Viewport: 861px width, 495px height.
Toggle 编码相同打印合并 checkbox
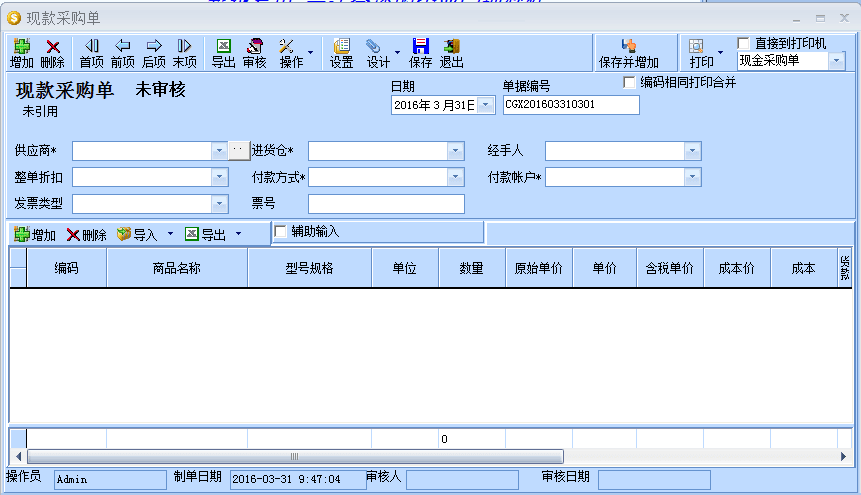pos(630,82)
